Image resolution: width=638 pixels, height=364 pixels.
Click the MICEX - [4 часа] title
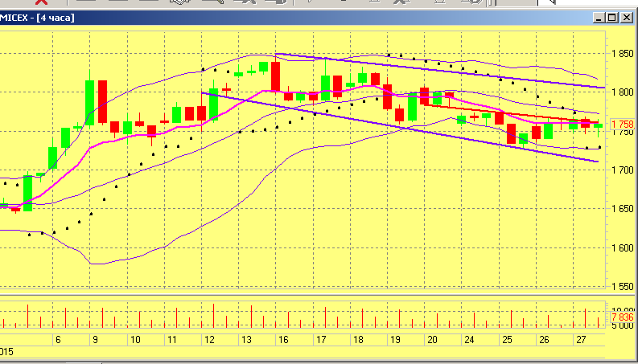[x=37, y=18]
